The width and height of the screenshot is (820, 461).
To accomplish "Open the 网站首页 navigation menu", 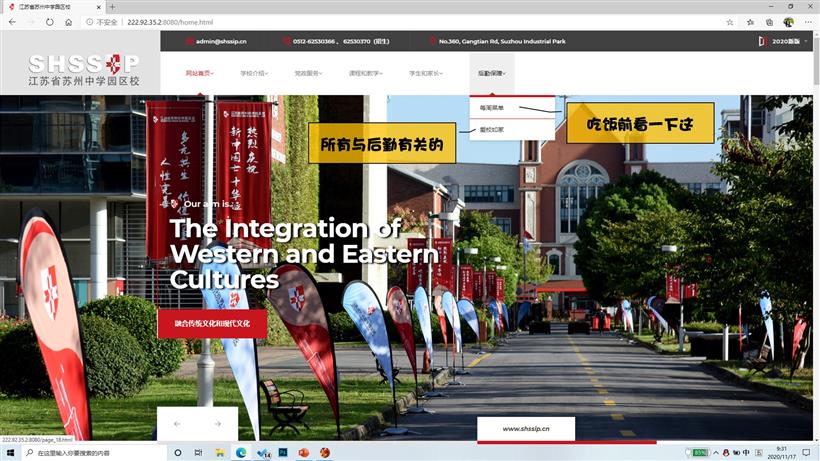I will [199, 73].
